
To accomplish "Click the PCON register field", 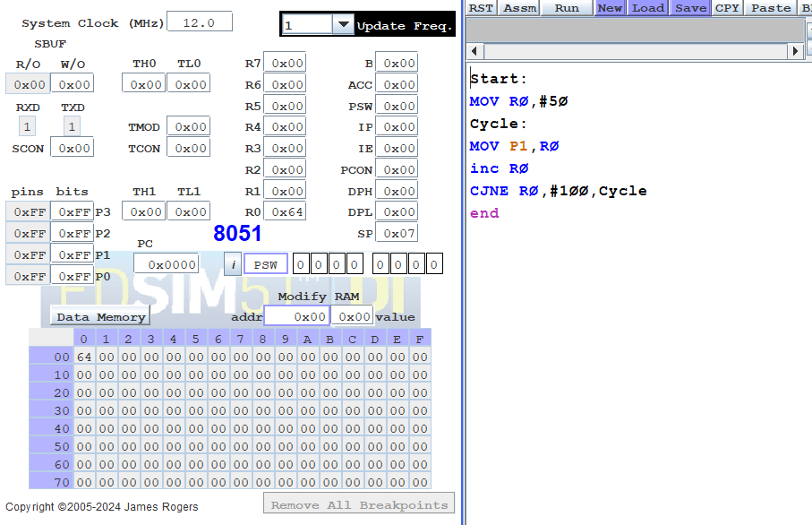I will click(x=397, y=169).
